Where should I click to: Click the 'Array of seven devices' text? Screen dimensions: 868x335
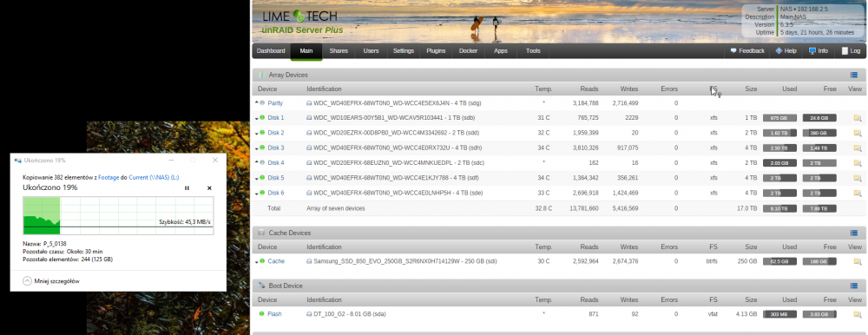pyautogui.click(x=335, y=209)
